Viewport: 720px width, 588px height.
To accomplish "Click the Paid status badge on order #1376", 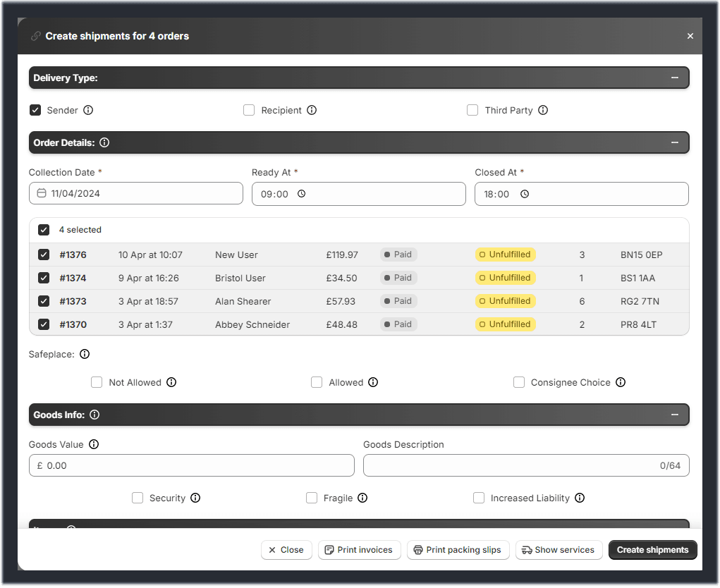I will click(x=398, y=255).
